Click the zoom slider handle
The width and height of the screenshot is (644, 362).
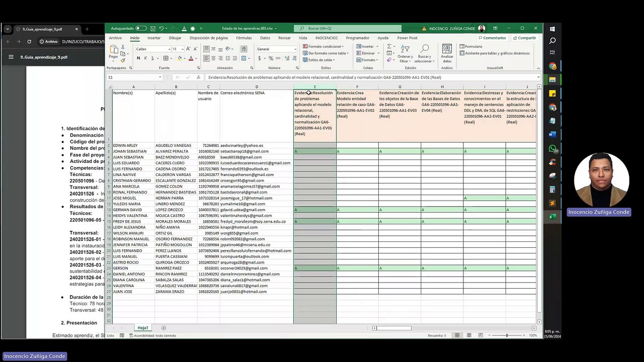(x=507, y=335)
